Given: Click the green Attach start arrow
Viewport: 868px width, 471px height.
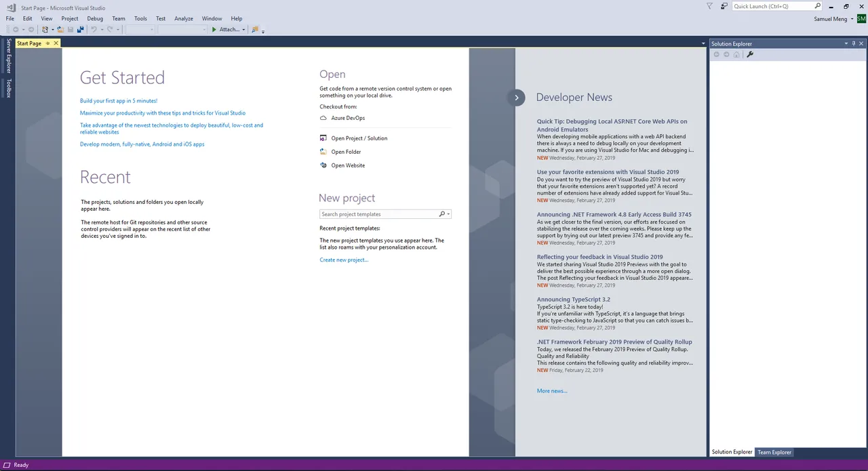Looking at the screenshot, I should [214, 30].
